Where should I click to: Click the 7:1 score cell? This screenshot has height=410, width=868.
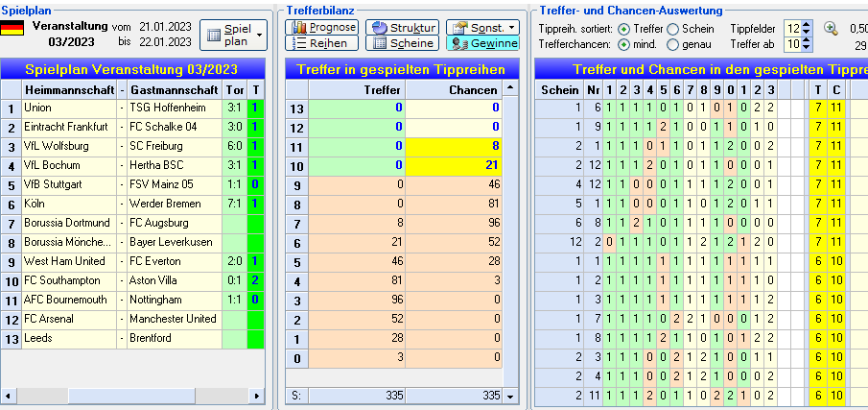tap(235, 204)
